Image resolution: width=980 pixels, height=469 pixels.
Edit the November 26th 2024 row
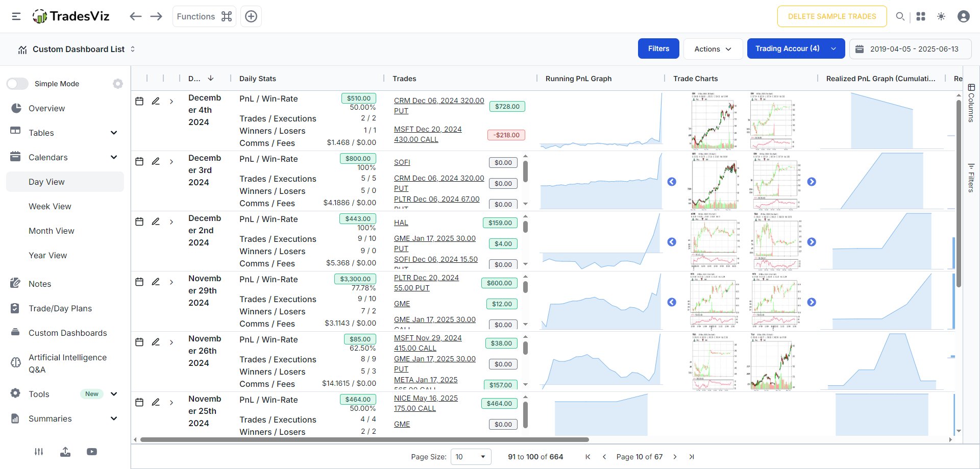(x=156, y=342)
